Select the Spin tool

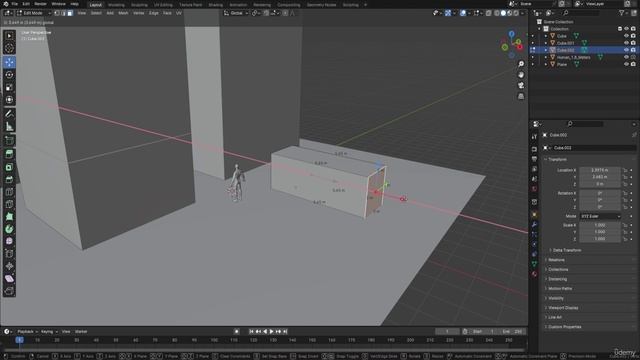(9, 229)
